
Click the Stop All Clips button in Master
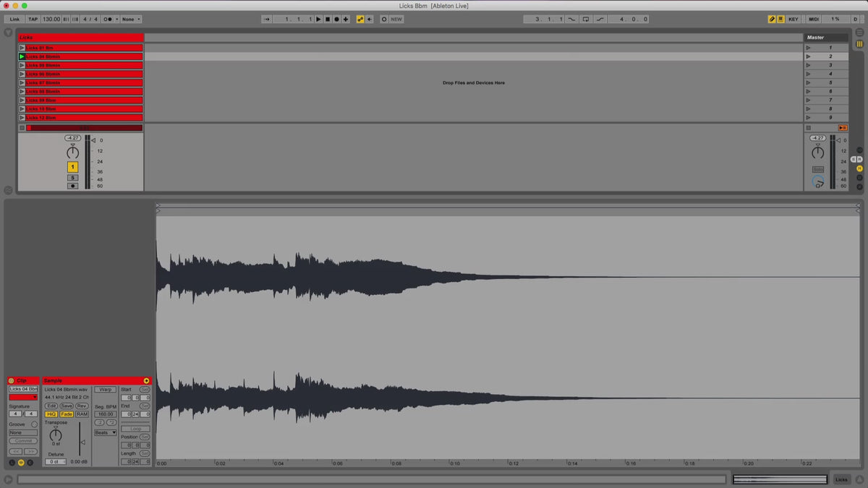[809, 128]
